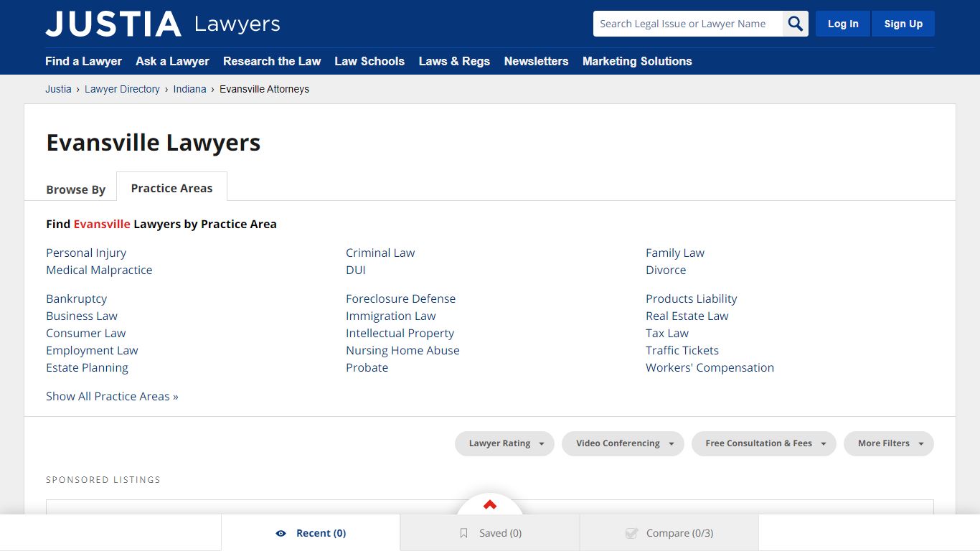This screenshot has height=551, width=980.
Task: Open the More Filters dropdown
Action: pyautogui.click(x=889, y=443)
